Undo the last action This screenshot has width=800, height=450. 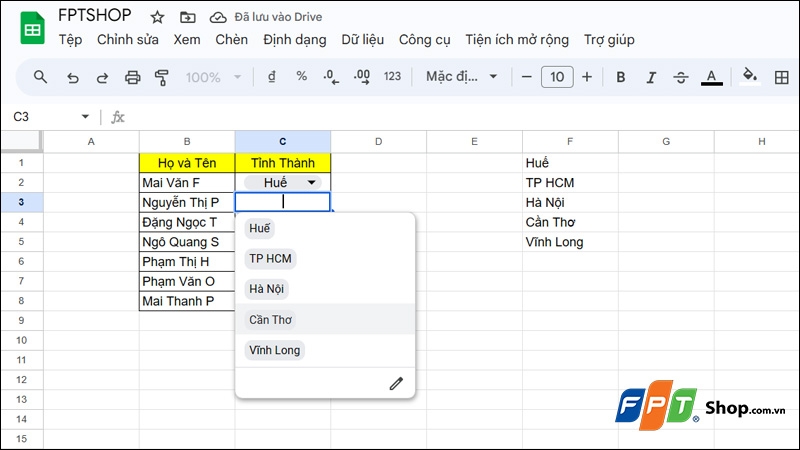pos(73,78)
